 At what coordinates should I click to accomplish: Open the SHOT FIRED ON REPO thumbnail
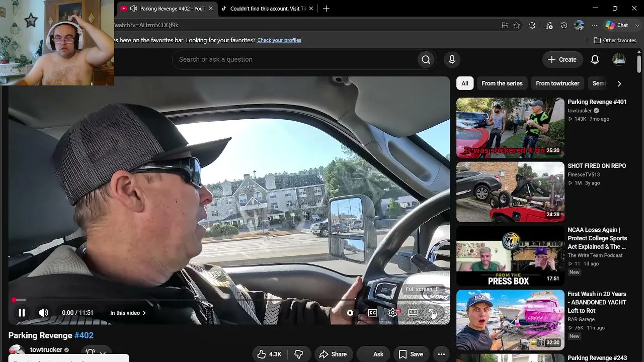(x=510, y=192)
